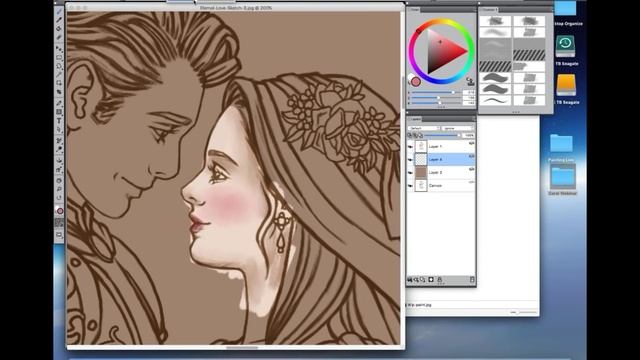
Task: Select the thick wavy stroke brush variant
Action: coord(495,78)
